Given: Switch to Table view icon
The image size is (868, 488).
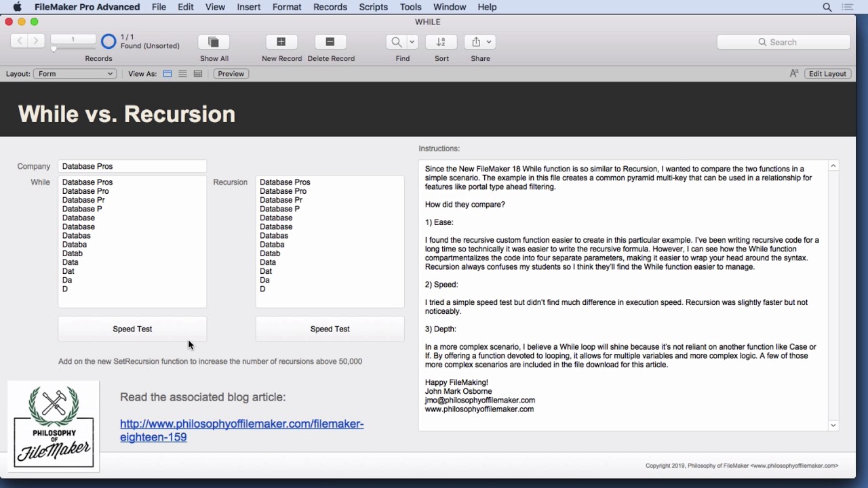Looking at the screenshot, I should (x=198, y=74).
